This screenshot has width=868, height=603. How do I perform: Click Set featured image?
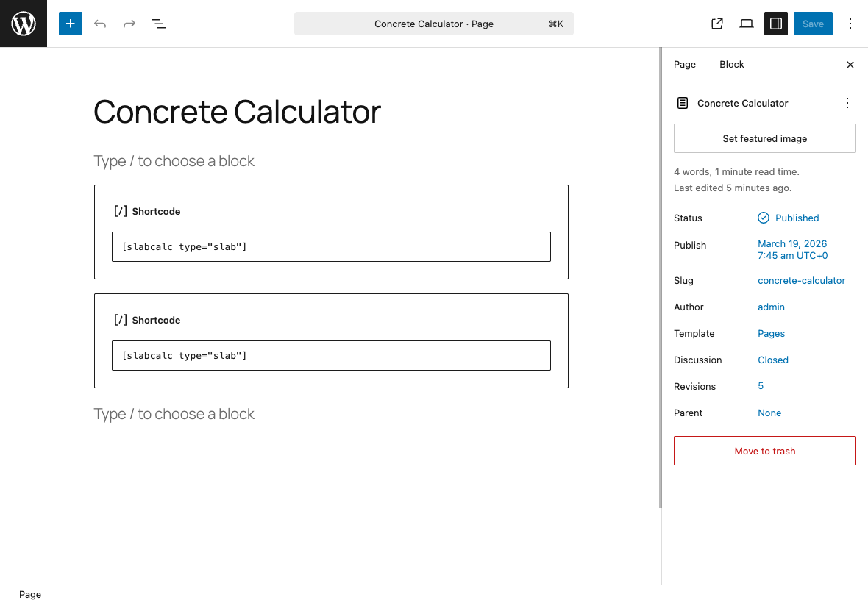click(764, 138)
